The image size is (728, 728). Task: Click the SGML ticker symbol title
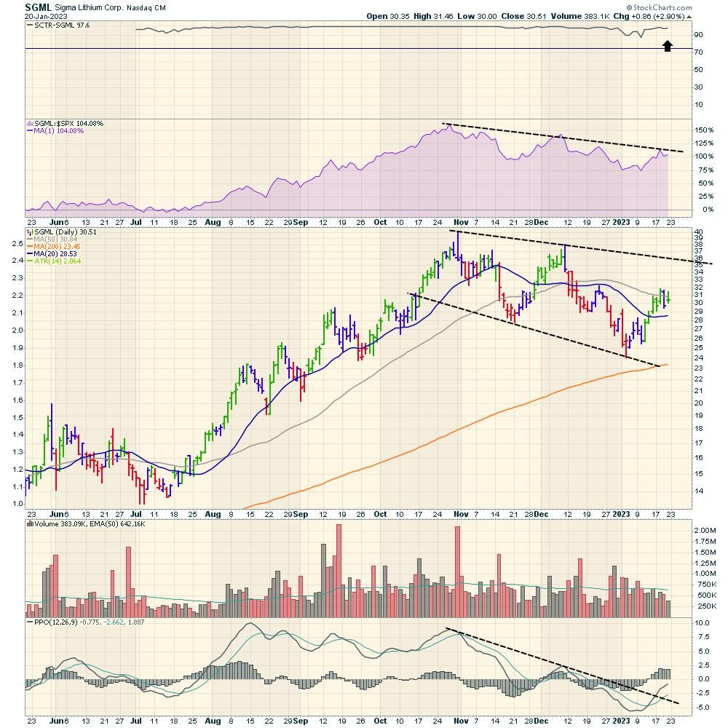[x=38, y=7]
